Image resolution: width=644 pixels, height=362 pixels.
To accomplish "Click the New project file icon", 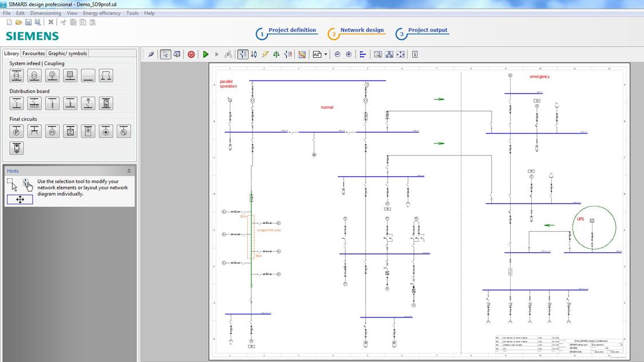I will click(9, 22).
